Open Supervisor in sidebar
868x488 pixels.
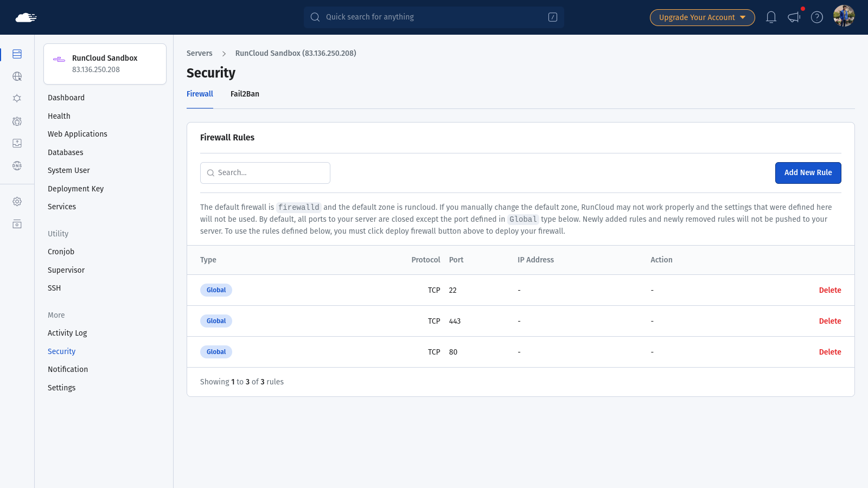66,270
